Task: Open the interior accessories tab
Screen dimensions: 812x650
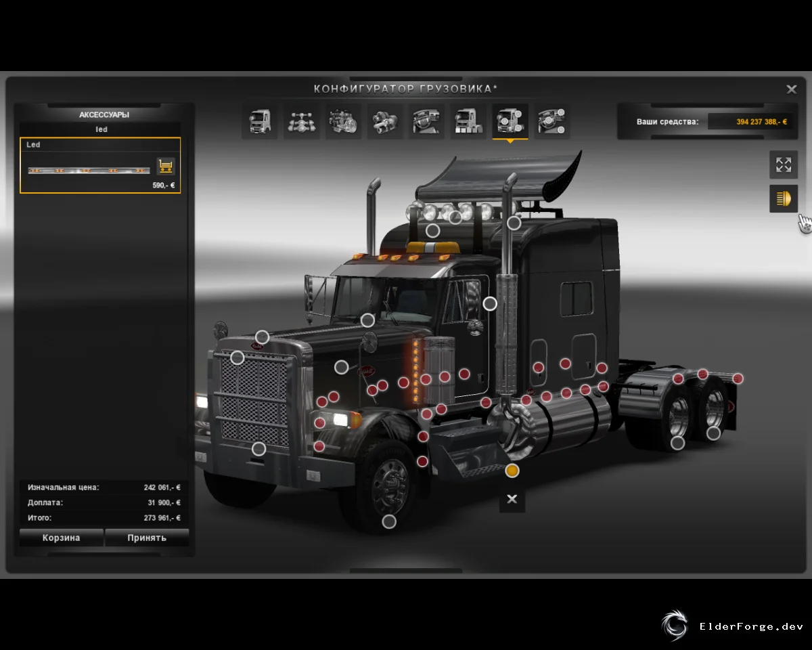Action: (x=551, y=121)
